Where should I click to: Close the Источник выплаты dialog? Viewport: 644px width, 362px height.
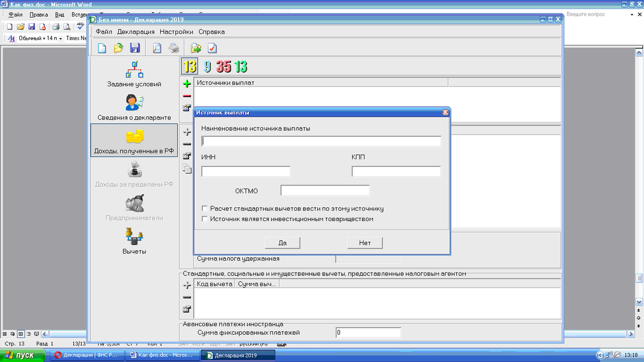(x=445, y=113)
